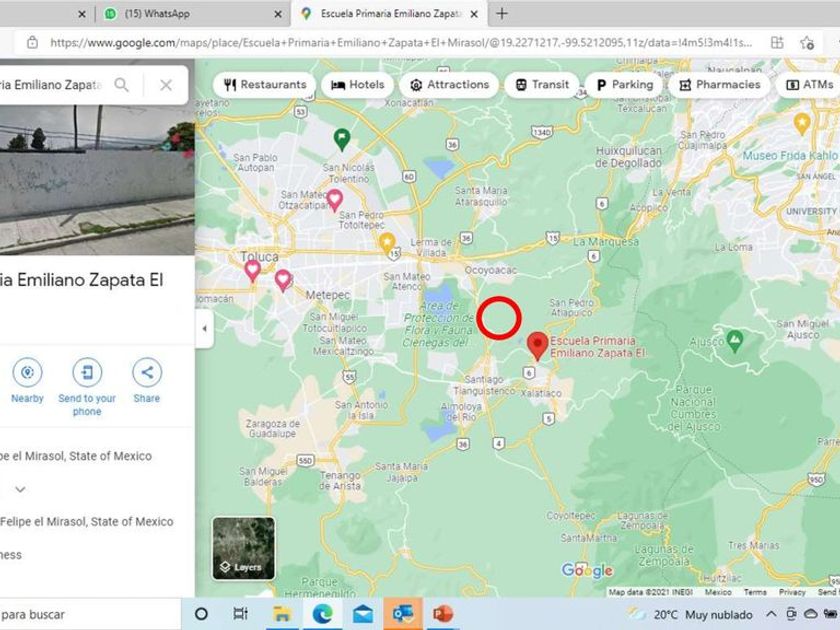This screenshot has width=840, height=630.
Task: Click the site lock icon in address bar
Action: pos(32,42)
